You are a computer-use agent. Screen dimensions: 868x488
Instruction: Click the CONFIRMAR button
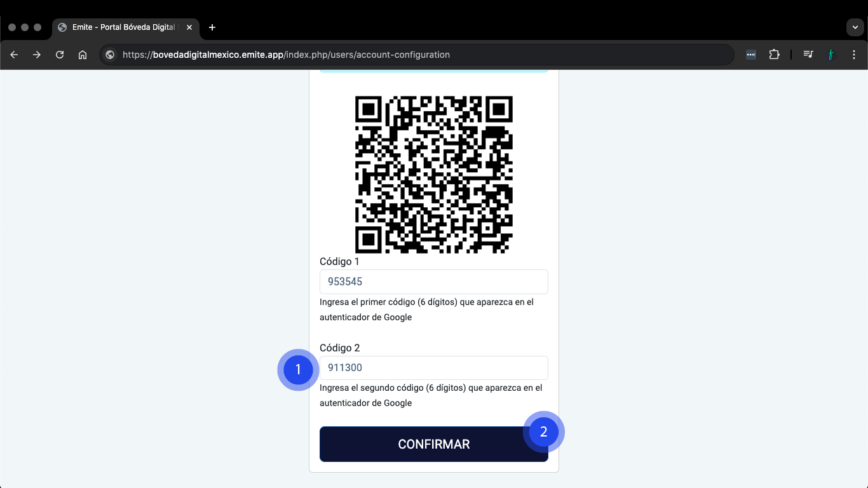pos(434,444)
